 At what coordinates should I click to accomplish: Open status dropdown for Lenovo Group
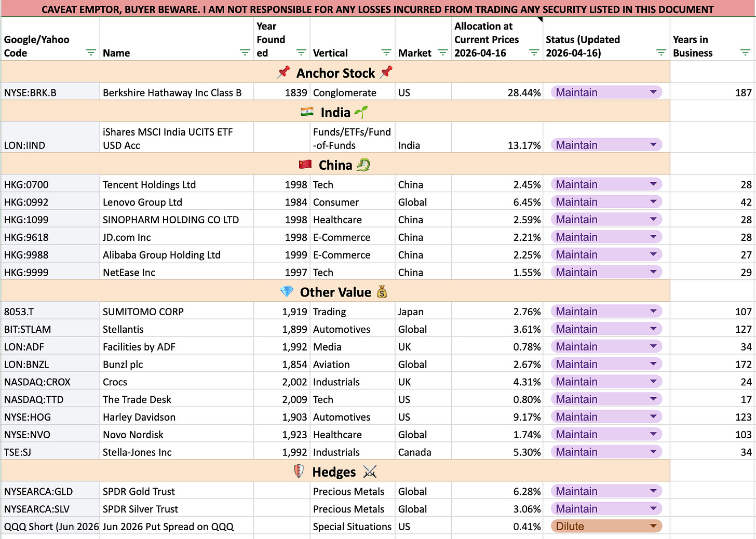pos(606,202)
